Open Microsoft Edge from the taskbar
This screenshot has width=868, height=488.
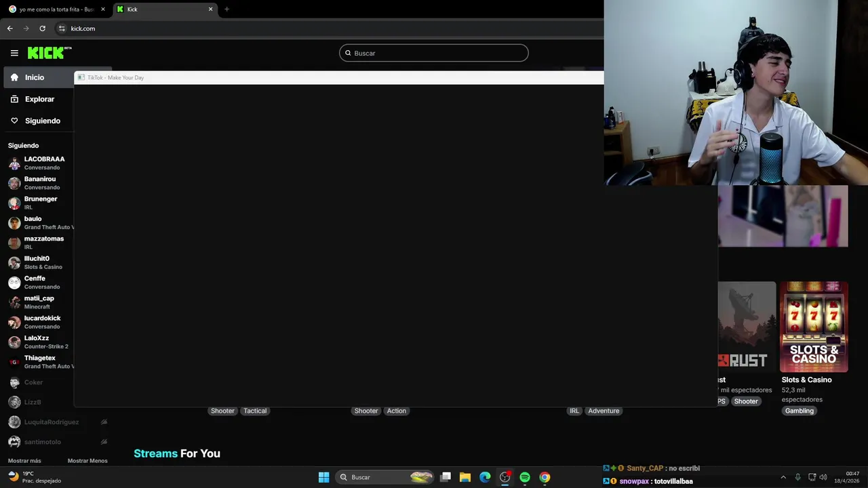(485, 477)
